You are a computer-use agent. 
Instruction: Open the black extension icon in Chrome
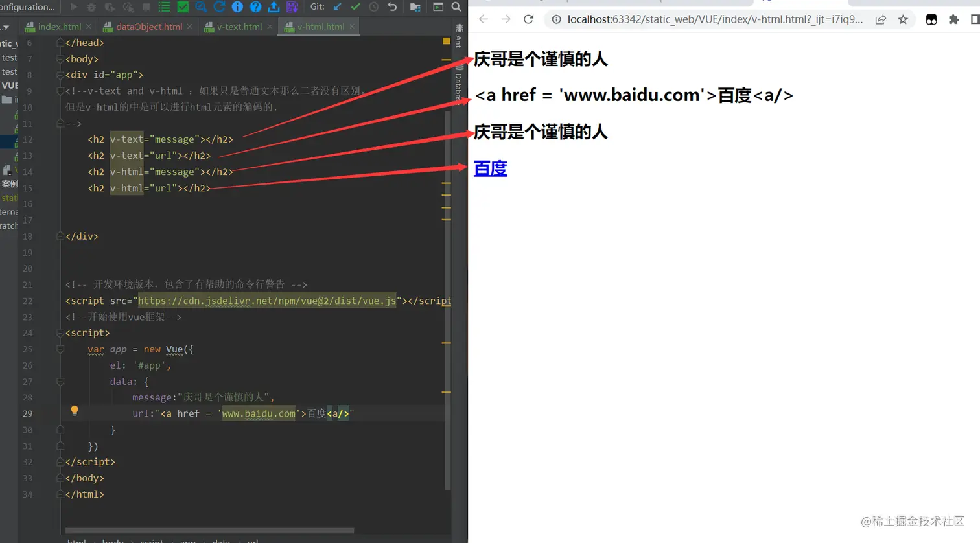(x=931, y=19)
